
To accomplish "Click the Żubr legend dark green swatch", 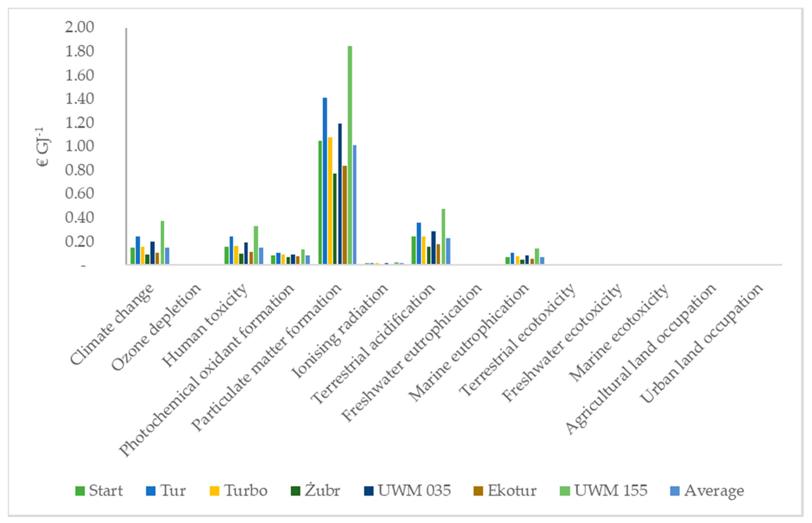I will [295, 491].
